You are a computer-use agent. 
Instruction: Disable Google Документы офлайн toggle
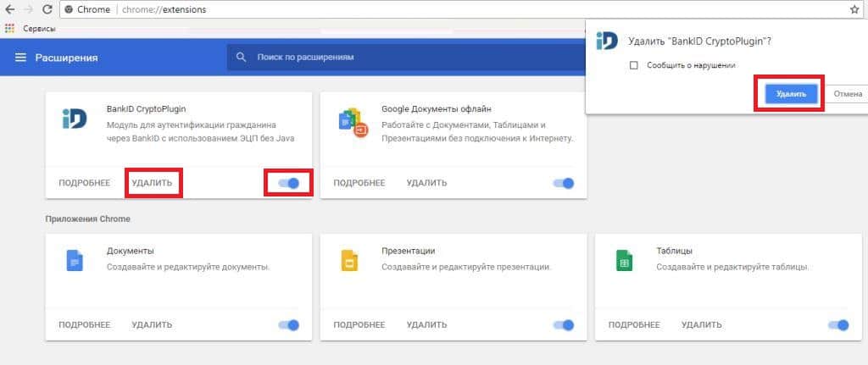564,183
